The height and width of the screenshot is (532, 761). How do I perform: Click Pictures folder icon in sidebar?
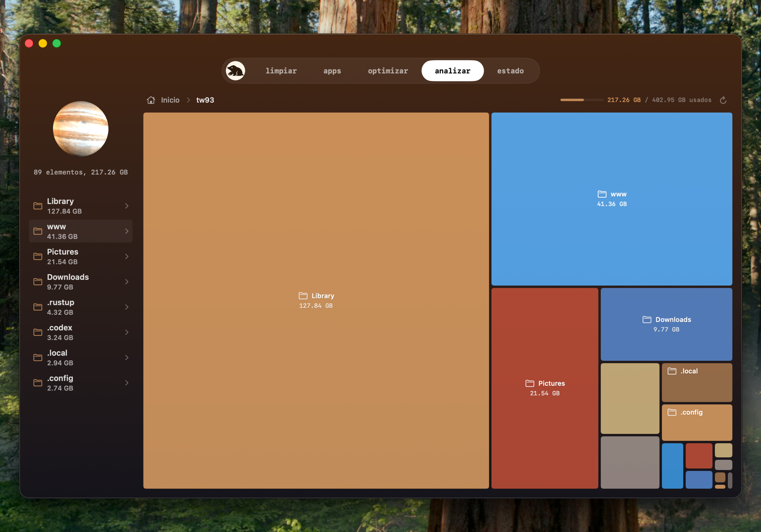(38, 256)
